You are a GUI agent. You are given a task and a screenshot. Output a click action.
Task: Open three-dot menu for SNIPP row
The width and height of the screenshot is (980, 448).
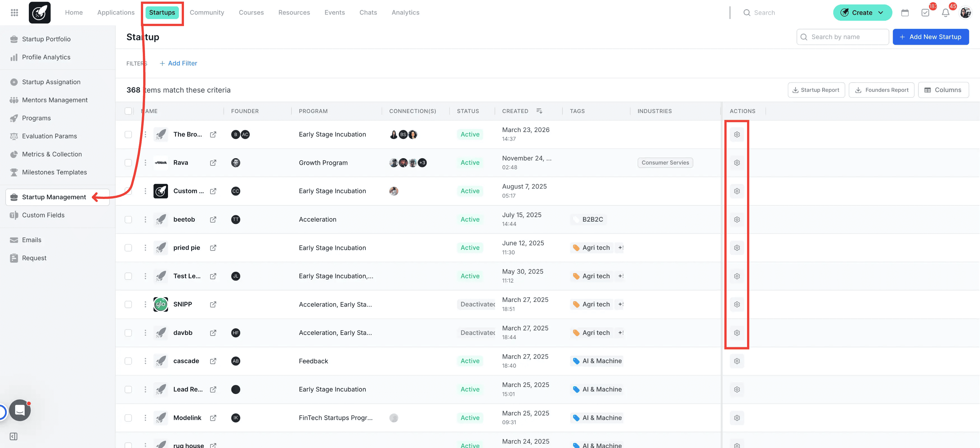pyautogui.click(x=145, y=304)
